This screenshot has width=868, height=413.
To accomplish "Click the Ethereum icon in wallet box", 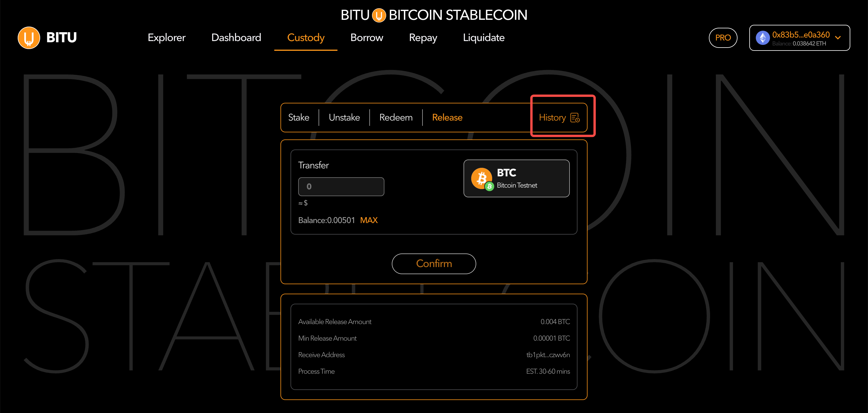I will pyautogui.click(x=763, y=38).
